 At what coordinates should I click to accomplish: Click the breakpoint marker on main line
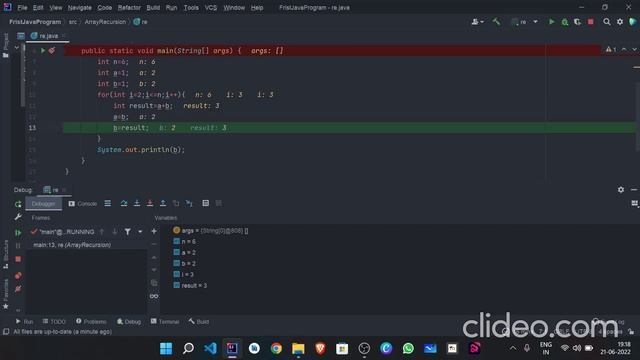[x=52, y=51]
